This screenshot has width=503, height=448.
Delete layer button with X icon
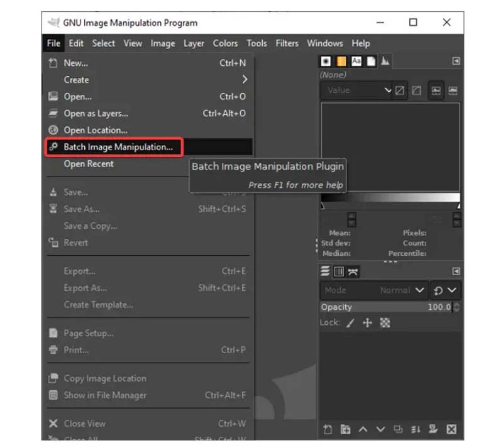pyautogui.click(x=451, y=429)
